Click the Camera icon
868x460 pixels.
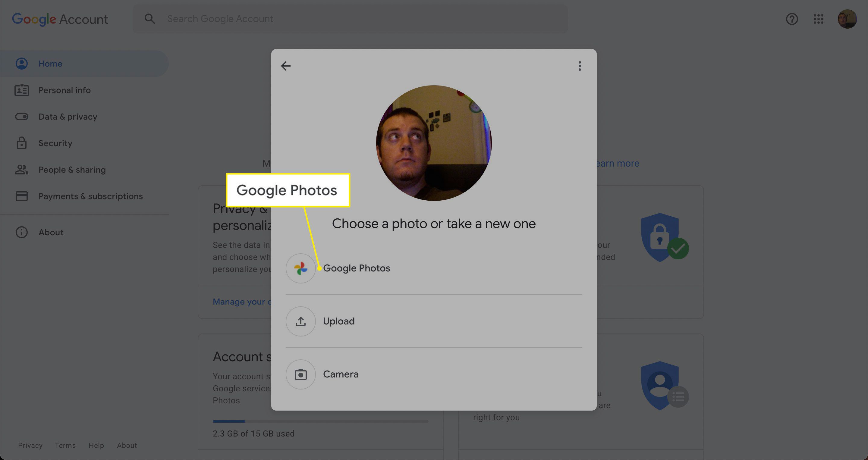tap(300, 374)
